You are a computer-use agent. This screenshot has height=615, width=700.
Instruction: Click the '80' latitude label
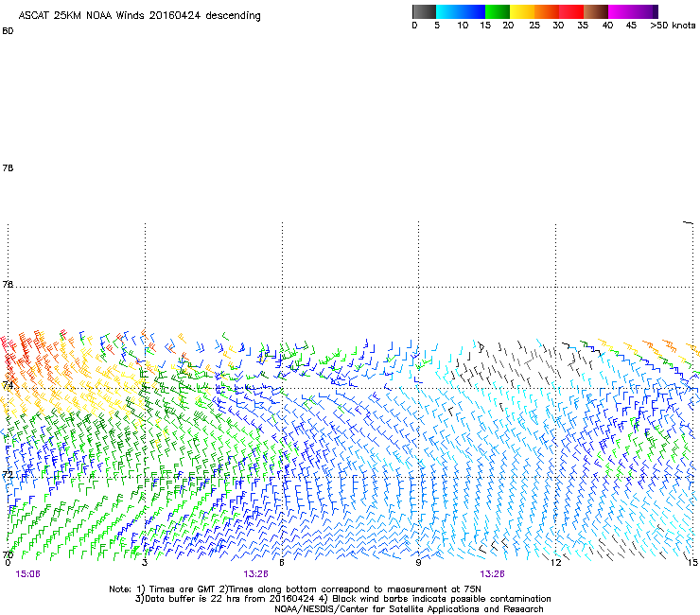8,31
